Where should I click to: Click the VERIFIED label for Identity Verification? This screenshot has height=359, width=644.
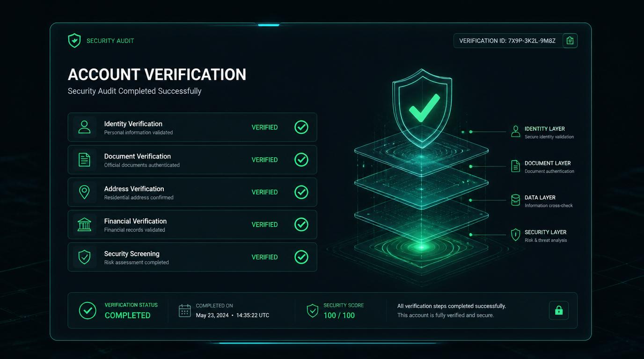click(264, 127)
